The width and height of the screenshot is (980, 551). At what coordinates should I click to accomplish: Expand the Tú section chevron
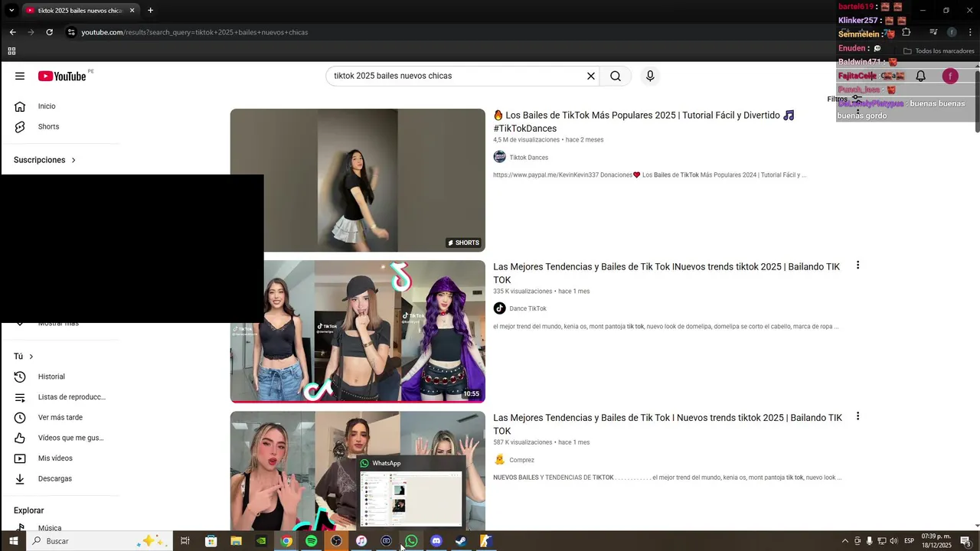[x=31, y=357]
